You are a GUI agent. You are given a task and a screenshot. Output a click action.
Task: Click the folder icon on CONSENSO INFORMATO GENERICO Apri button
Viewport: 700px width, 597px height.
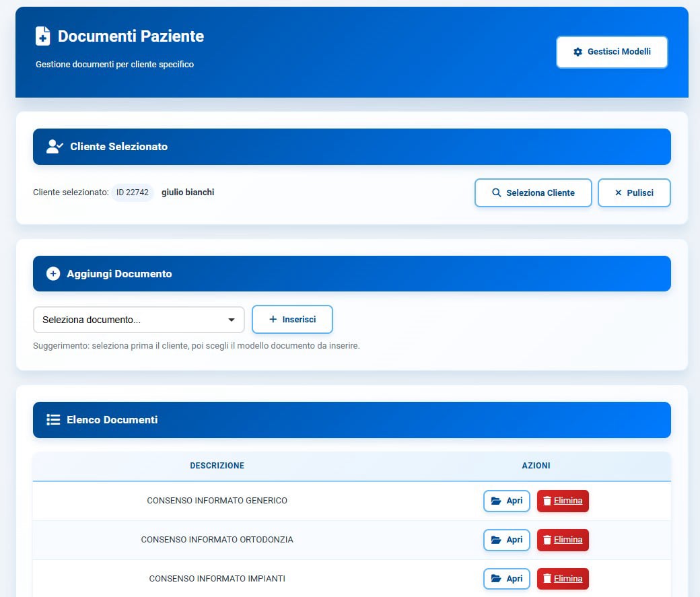click(497, 501)
